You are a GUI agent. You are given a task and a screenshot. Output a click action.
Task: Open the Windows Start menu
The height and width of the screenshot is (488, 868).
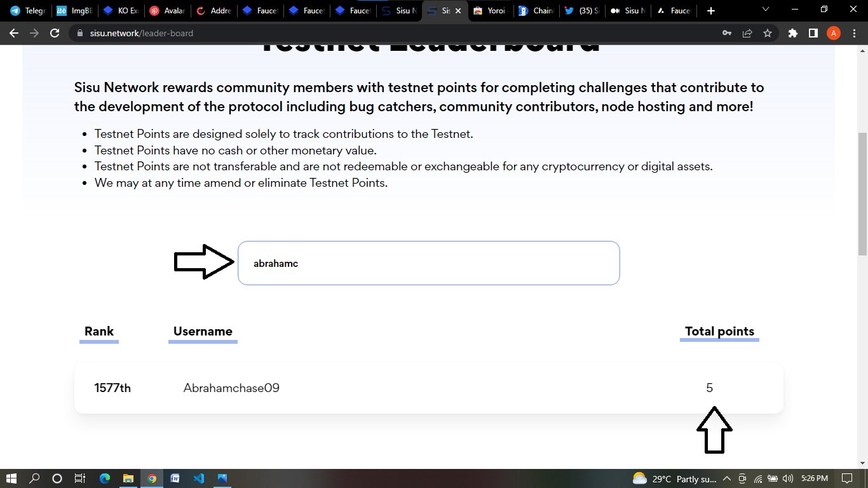[12, 478]
